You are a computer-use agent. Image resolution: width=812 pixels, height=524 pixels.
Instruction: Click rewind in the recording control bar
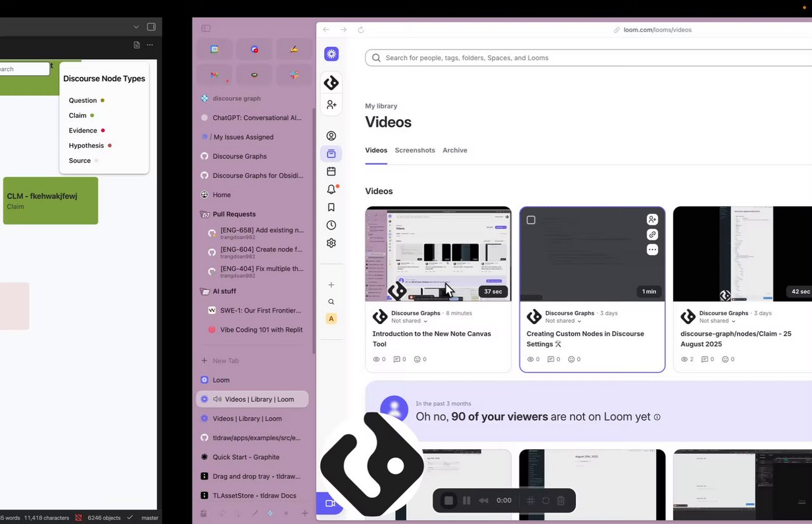point(483,501)
